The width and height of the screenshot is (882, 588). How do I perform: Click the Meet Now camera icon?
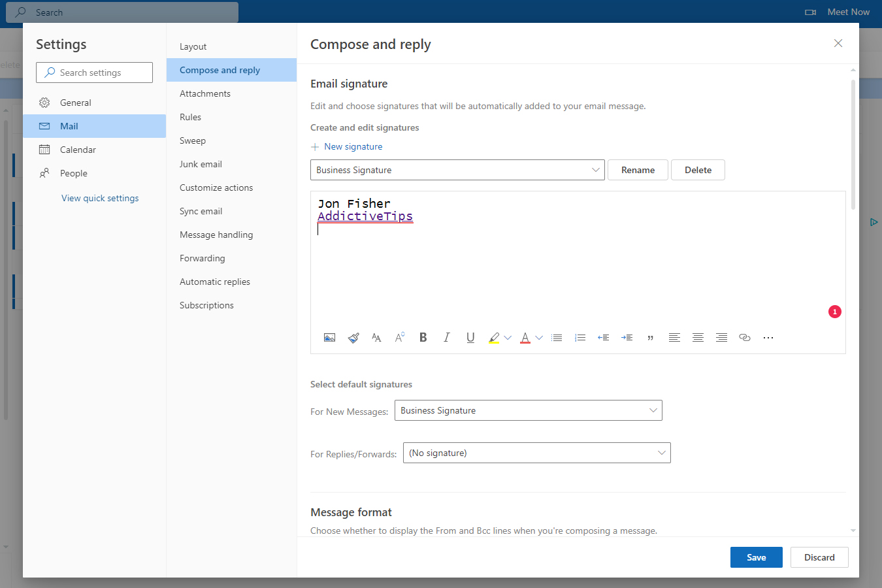click(811, 12)
